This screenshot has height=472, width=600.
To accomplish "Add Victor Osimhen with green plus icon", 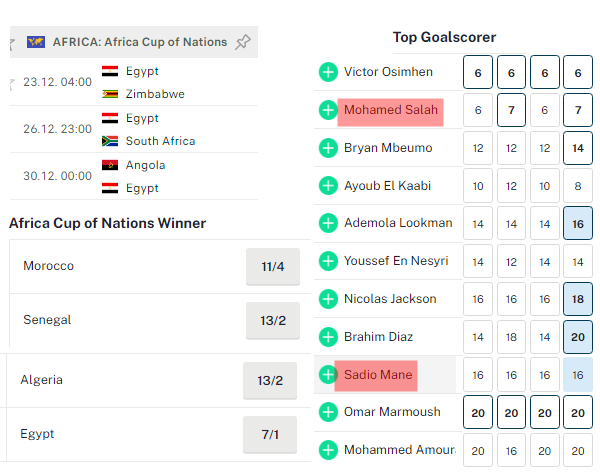I will 328,72.
